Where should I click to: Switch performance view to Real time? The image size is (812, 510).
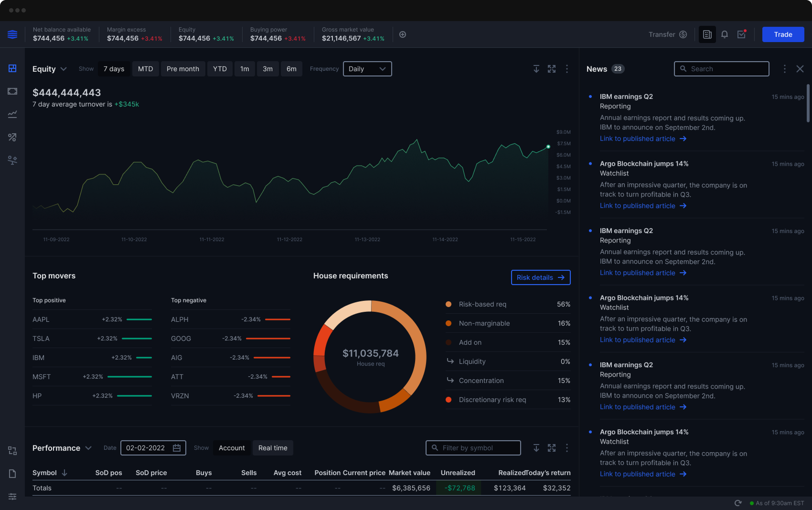tap(273, 448)
